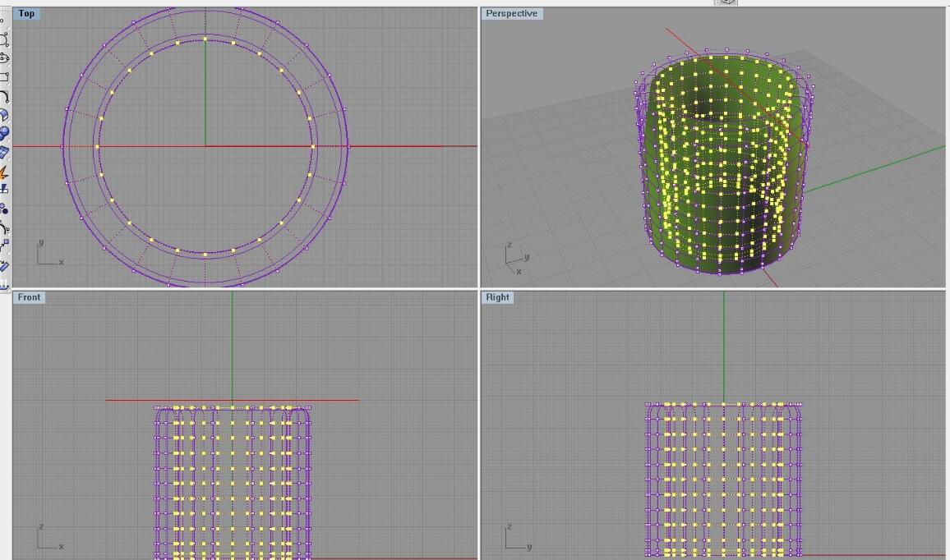Open the Surface tools plane icon

[4, 153]
